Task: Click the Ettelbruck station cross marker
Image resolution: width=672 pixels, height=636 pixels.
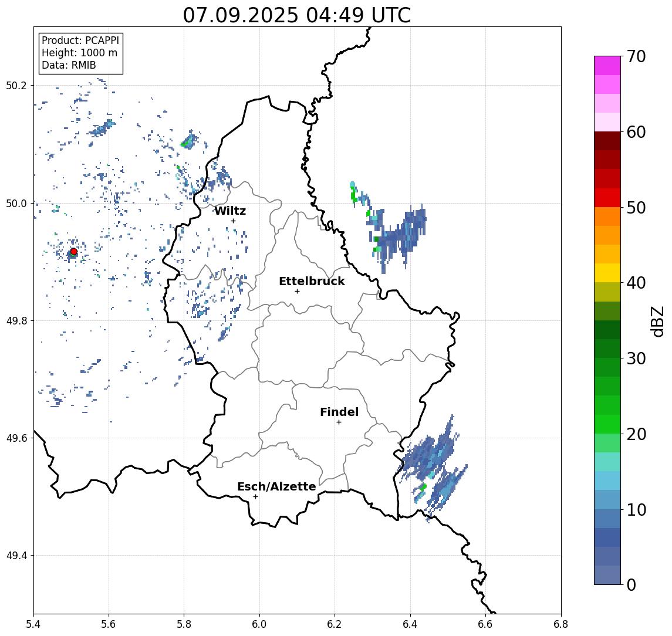Action: [297, 292]
